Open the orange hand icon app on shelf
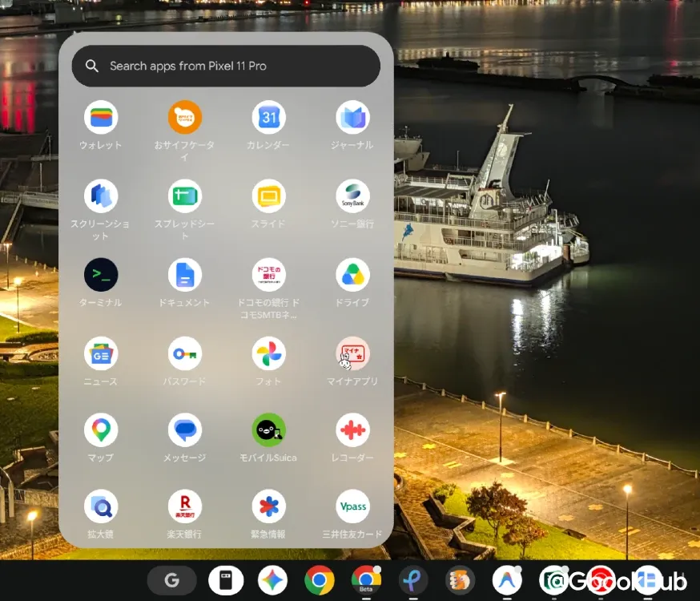Screen dimensions: 700x601 tap(461, 580)
